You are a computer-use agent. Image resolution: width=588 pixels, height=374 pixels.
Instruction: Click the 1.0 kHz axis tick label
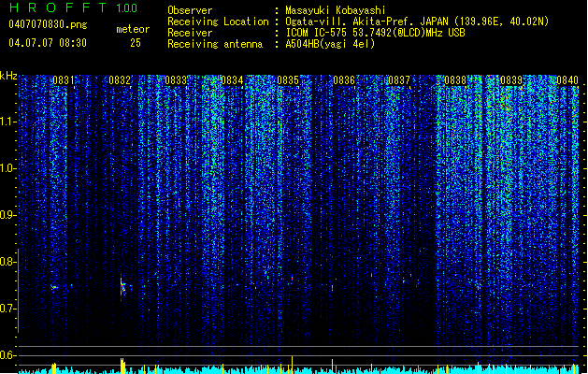click(x=7, y=168)
